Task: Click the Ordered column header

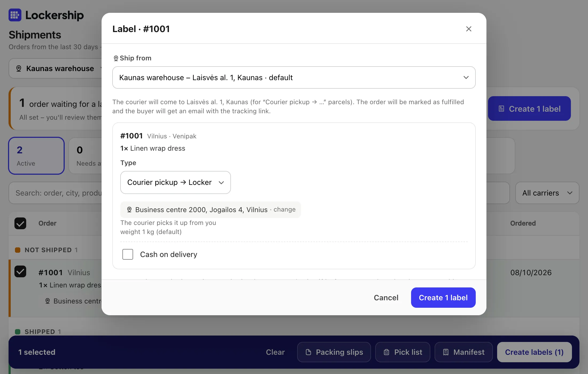Action: [x=523, y=223]
